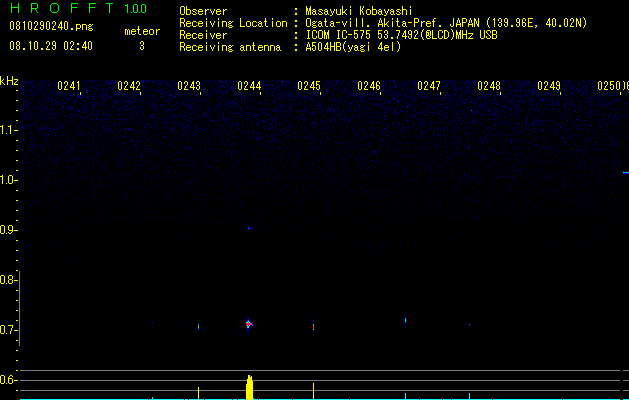Image resolution: width=629 pixels, height=400 pixels.
Task: Click the bright meteor echo near 0244
Action: [x=249, y=324]
